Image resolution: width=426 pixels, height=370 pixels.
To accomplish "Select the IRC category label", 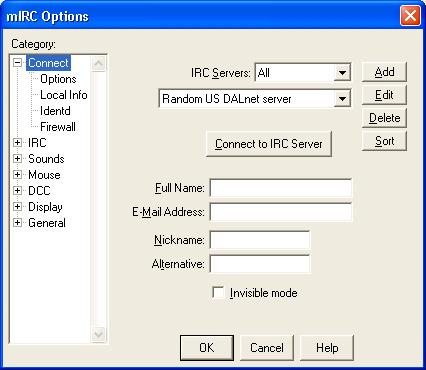I will click(x=37, y=143).
